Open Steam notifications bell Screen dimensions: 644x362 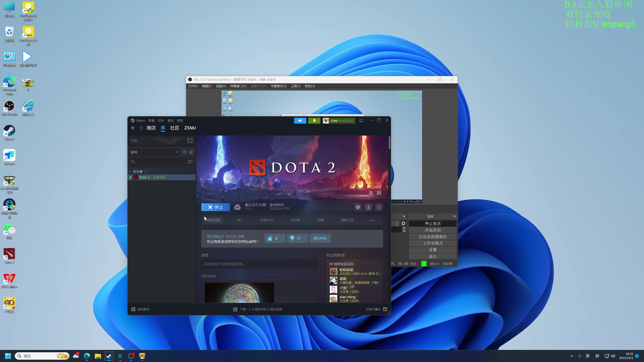[314, 121]
